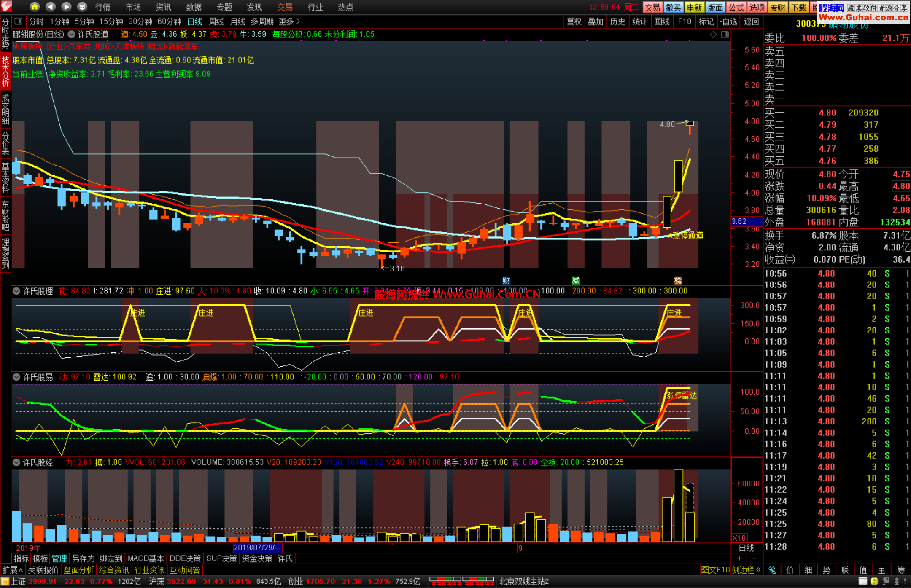
Task: Expand the 更多 period options
Action: 289,21
